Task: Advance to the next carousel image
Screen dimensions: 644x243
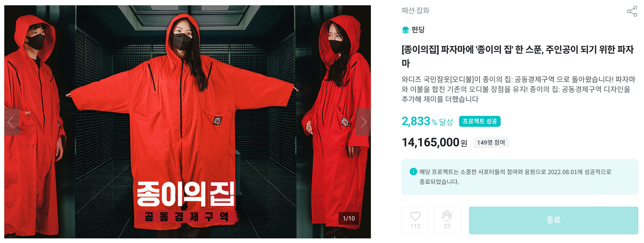Action: pos(363,122)
